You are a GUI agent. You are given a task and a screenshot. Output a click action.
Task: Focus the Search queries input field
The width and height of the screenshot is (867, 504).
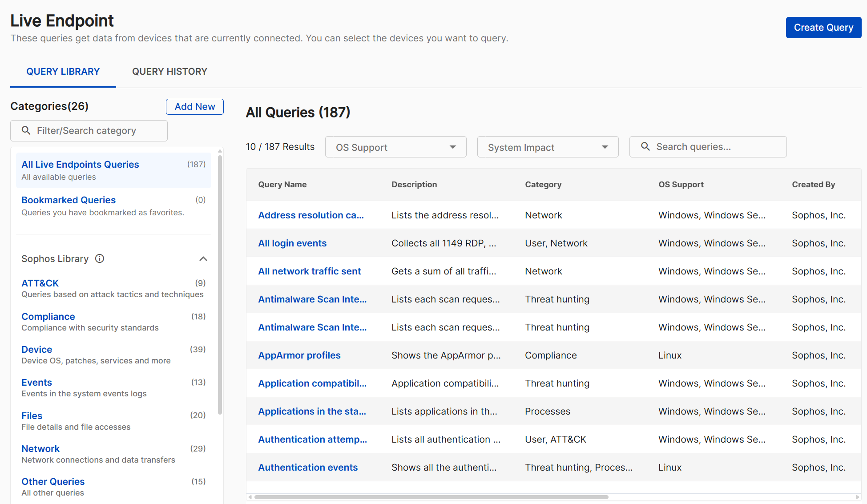pos(708,147)
